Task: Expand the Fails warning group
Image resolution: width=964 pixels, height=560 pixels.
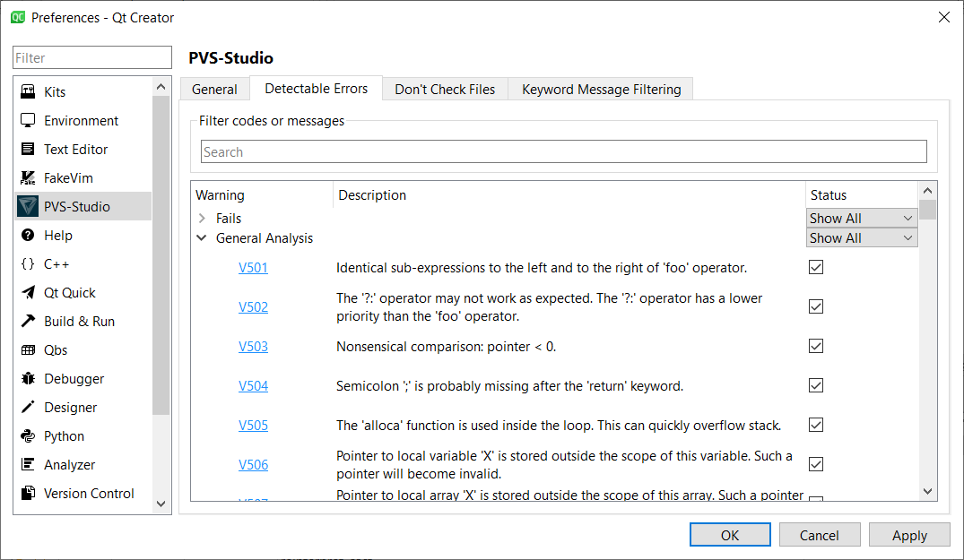Action: tap(202, 219)
